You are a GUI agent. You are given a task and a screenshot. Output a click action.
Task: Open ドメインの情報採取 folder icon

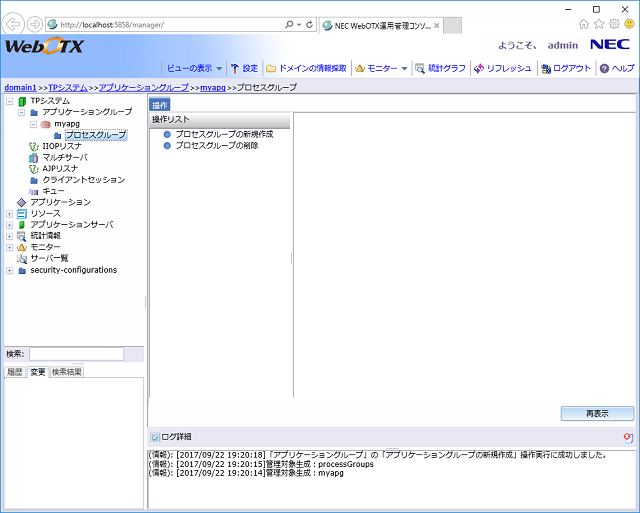(x=271, y=68)
